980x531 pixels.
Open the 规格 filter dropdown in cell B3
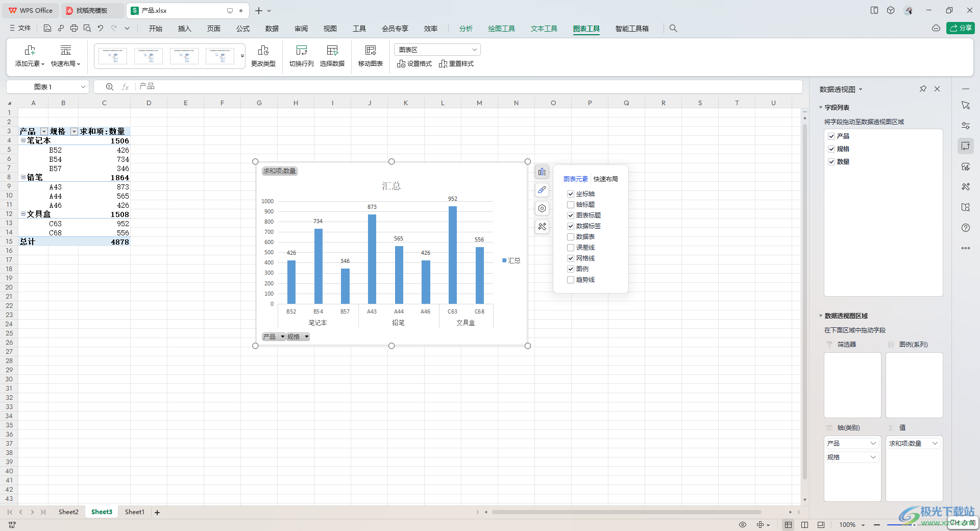coord(74,132)
